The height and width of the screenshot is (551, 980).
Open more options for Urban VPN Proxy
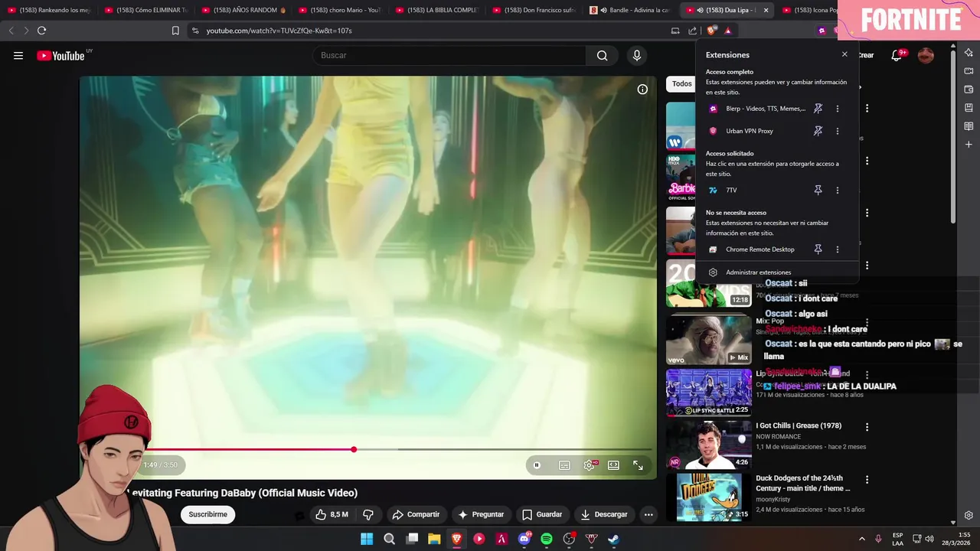837,131
